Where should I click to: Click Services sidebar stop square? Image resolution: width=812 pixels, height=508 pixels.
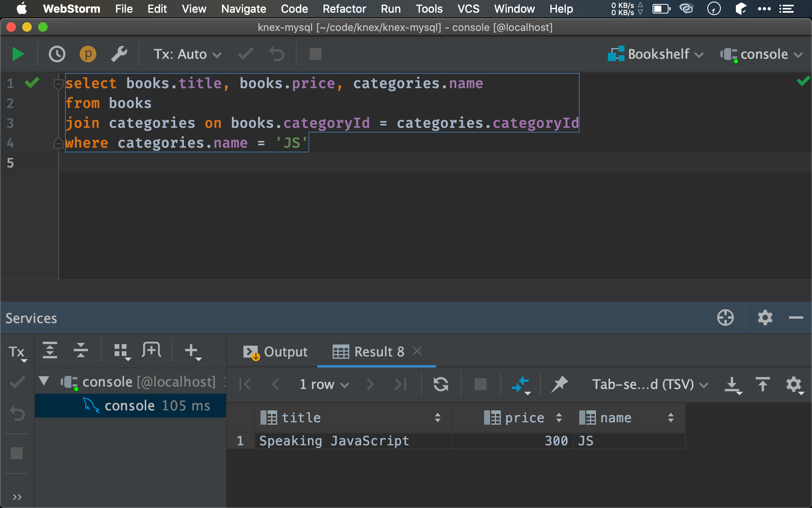(17, 453)
